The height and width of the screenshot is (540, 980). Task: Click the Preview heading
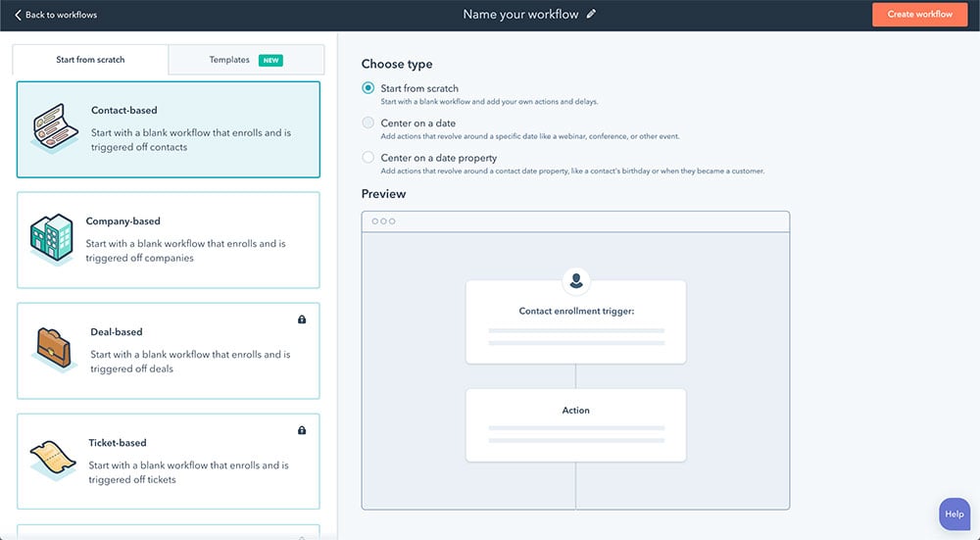pyautogui.click(x=384, y=194)
